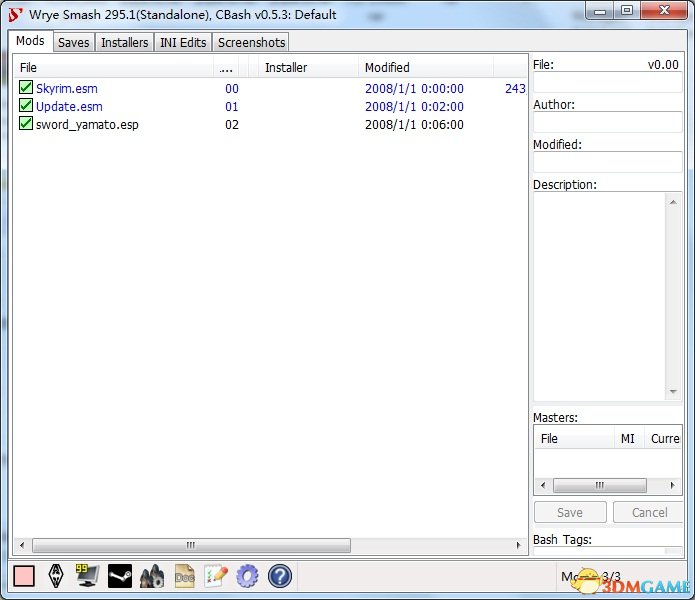695x600 pixels.
Task: Click the Masters MI column header
Action: (x=628, y=439)
